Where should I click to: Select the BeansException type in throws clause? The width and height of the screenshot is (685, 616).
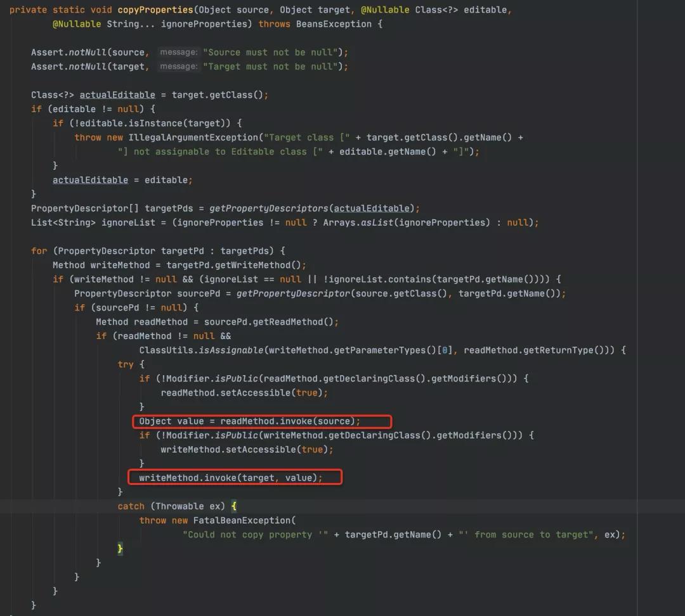[x=334, y=24]
